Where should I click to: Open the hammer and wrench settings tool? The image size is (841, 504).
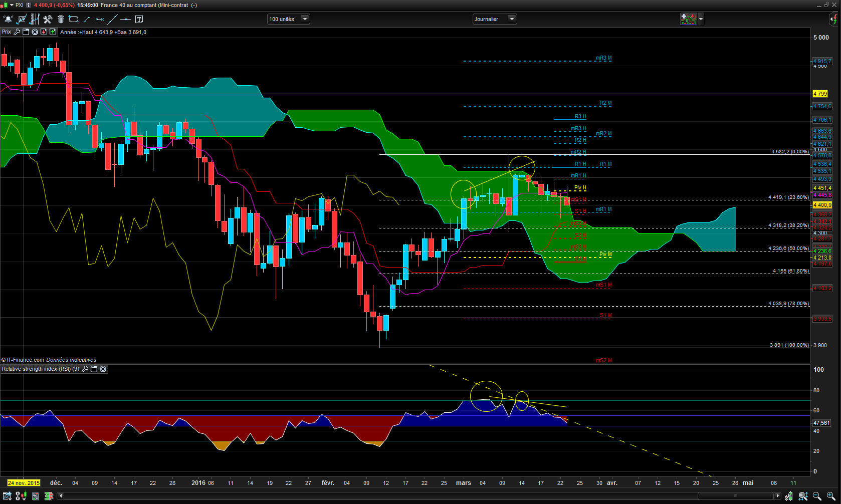point(48,19)
